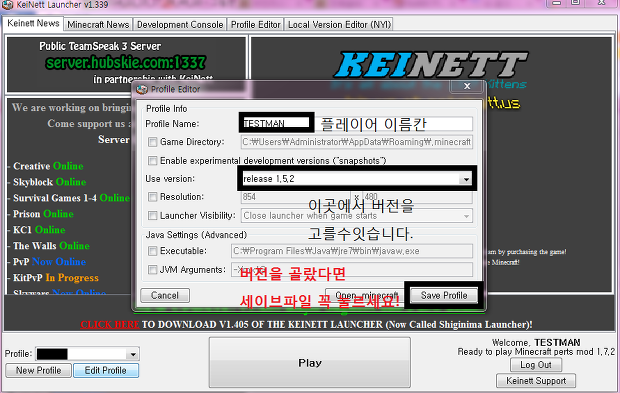Click the Edit Profile button
The height and width of the screenshot is (393, 620).
point(106,370)
